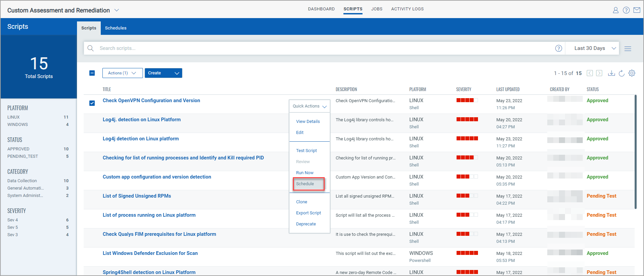Select the Scripts sub-tab
The image size is (644, 276).
tap(89, 28)
